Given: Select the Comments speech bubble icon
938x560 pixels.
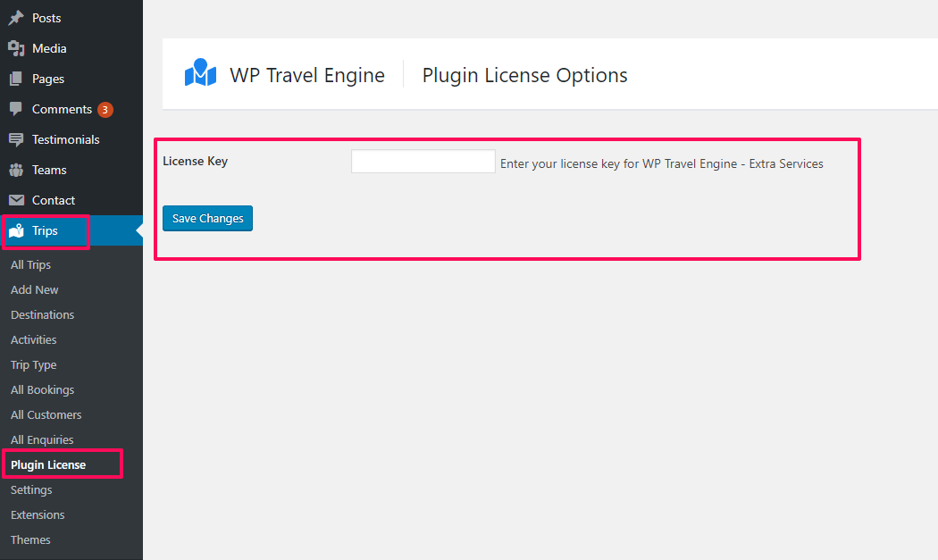Looking at the screenshot, I should [x=16, y=109].
